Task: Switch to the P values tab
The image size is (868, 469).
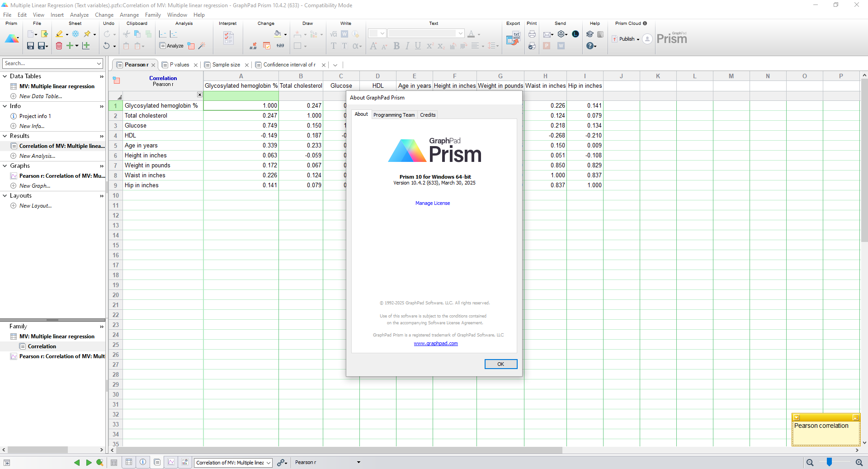Action: 179,65
